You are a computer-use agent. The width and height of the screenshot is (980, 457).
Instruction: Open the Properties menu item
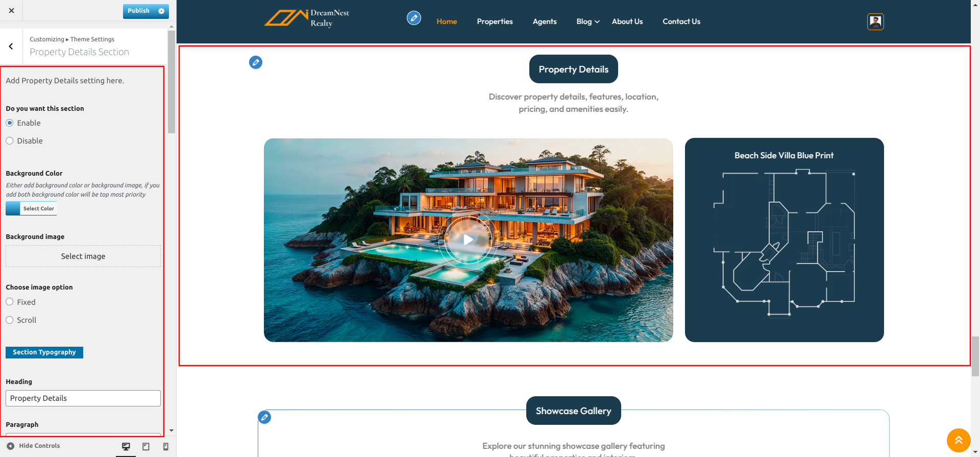[495, 21]
